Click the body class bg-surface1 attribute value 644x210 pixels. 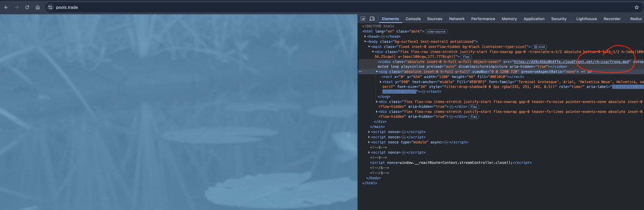click(435, 41)
